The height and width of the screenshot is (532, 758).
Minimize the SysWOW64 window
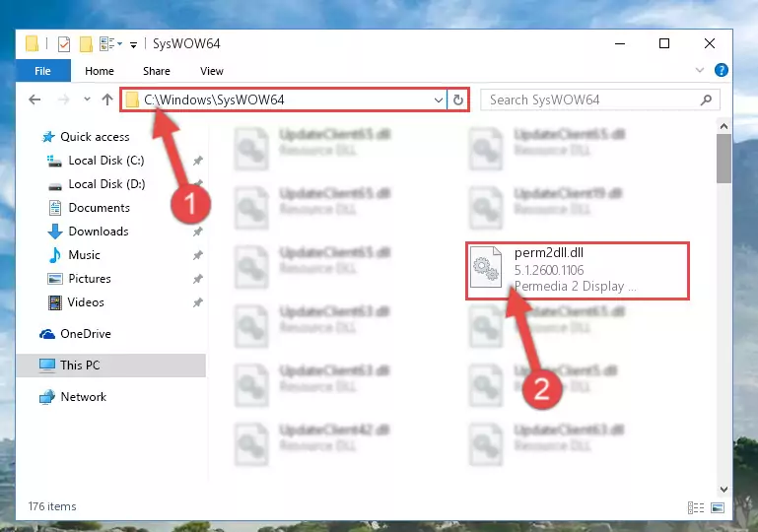(x=620, y=43)
